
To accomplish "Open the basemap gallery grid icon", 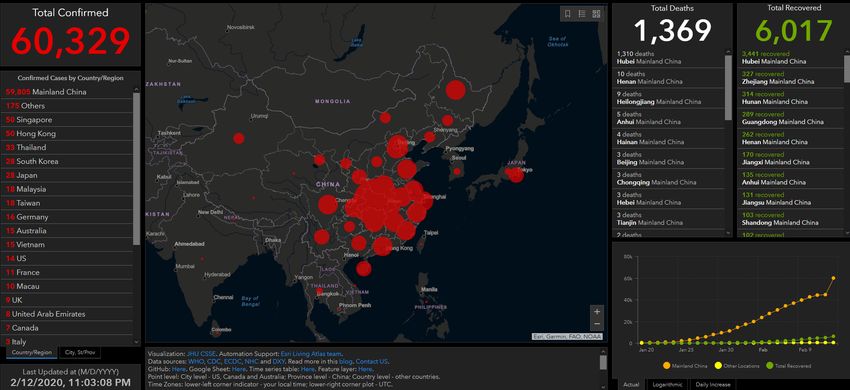I will click(x=596, y=14).
